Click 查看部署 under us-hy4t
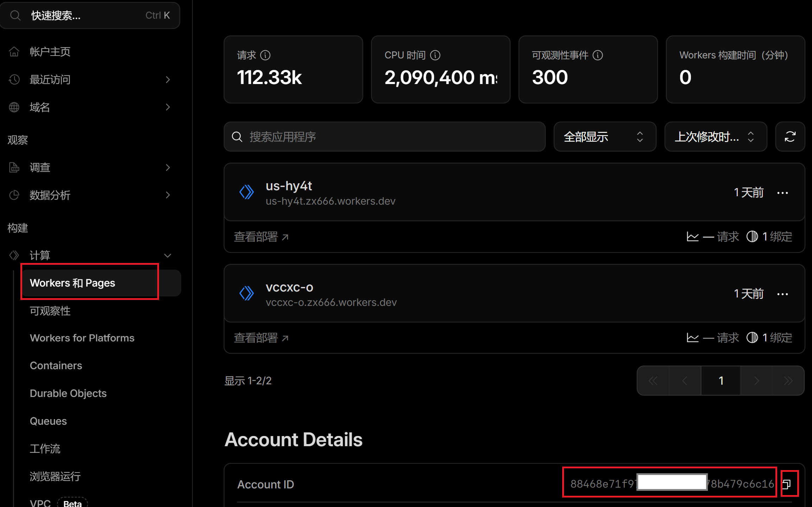 point(261,237)
